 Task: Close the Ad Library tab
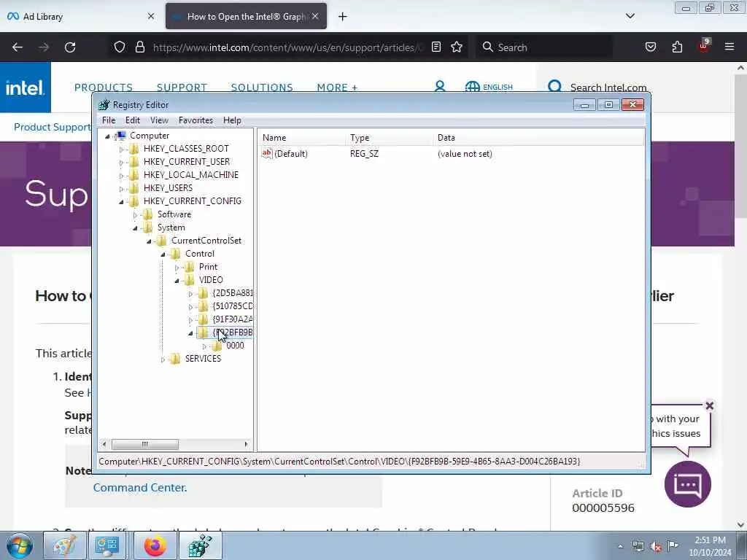[151, 16]
